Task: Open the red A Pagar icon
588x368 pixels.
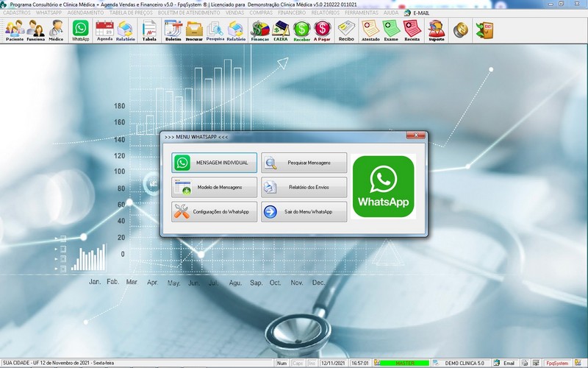Action: tap(322, 30)
